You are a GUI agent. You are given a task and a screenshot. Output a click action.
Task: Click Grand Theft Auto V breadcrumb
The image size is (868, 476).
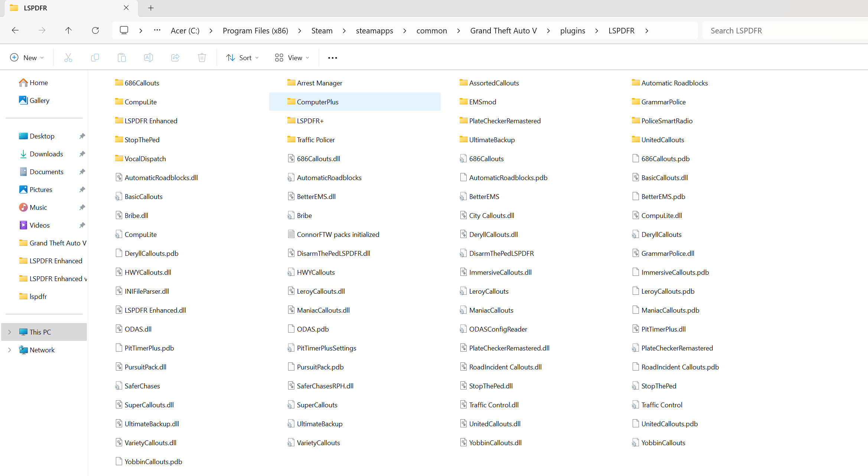pyautogui.click(x=503, y=30)
